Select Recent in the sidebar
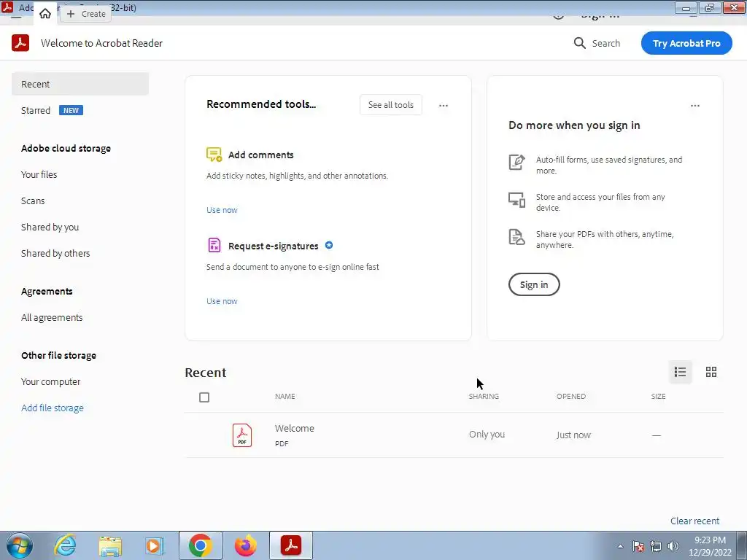The height and width of the screenshot is (560, 747). (x=80, y=85)
